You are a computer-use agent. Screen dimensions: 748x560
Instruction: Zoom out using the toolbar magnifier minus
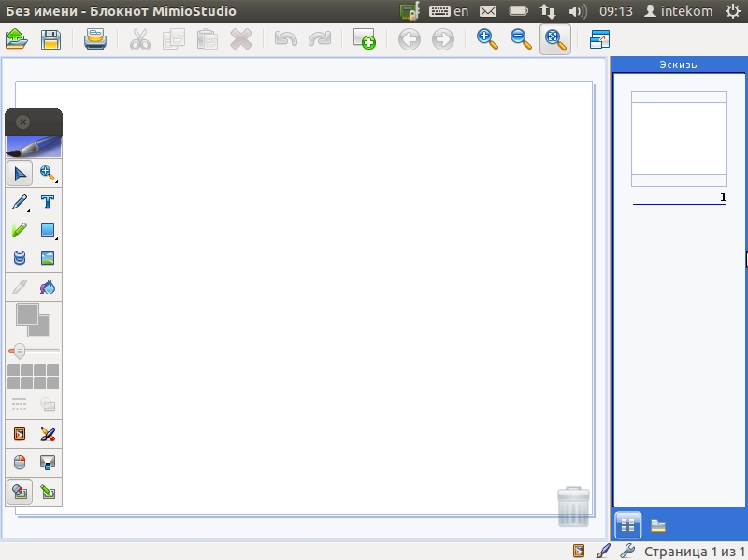pyautogui.click(x=521, y=39)
